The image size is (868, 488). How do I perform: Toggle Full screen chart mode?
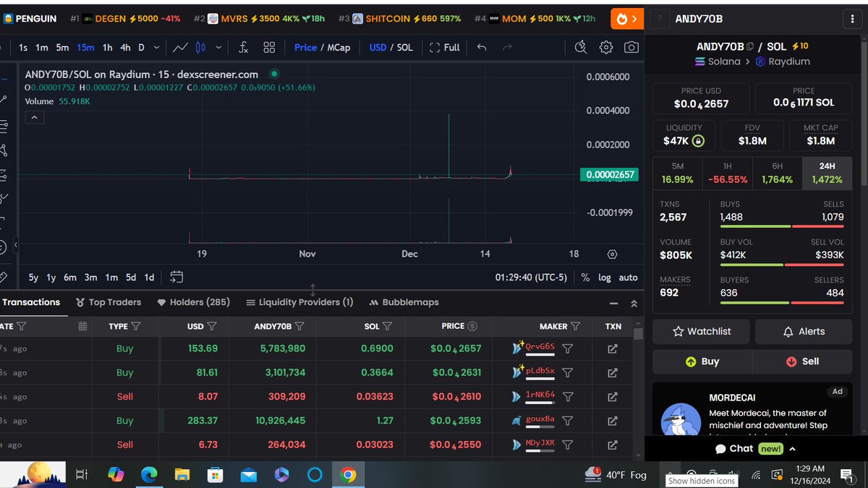[x=444, y=48]
